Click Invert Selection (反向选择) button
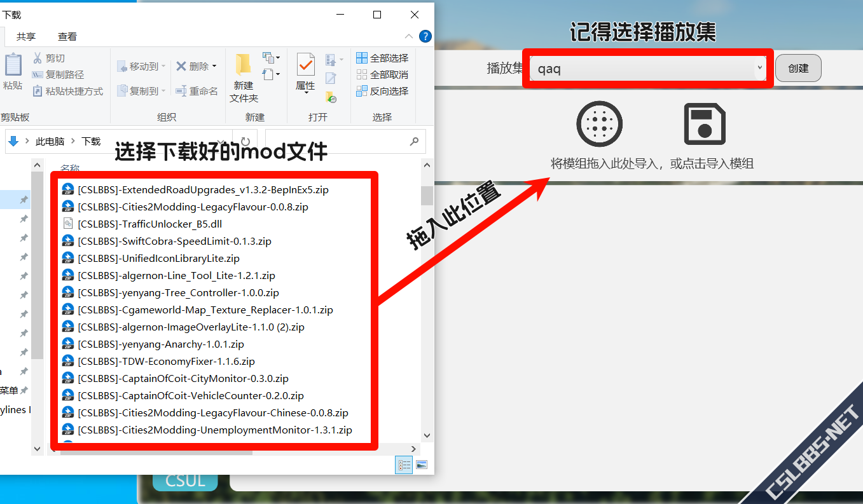Viewport: 863px width, 504px height. (382, 91)
